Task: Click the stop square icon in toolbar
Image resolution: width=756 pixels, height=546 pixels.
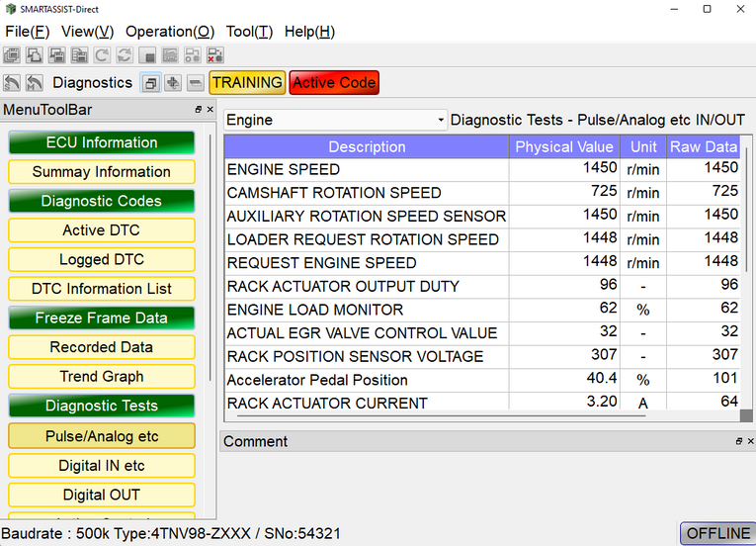Action: pos(148,55)
